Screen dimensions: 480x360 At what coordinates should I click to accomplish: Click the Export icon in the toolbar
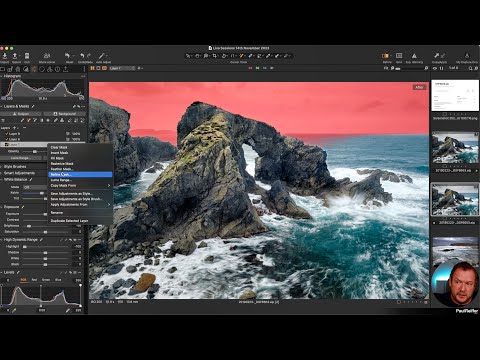[15, 56]
